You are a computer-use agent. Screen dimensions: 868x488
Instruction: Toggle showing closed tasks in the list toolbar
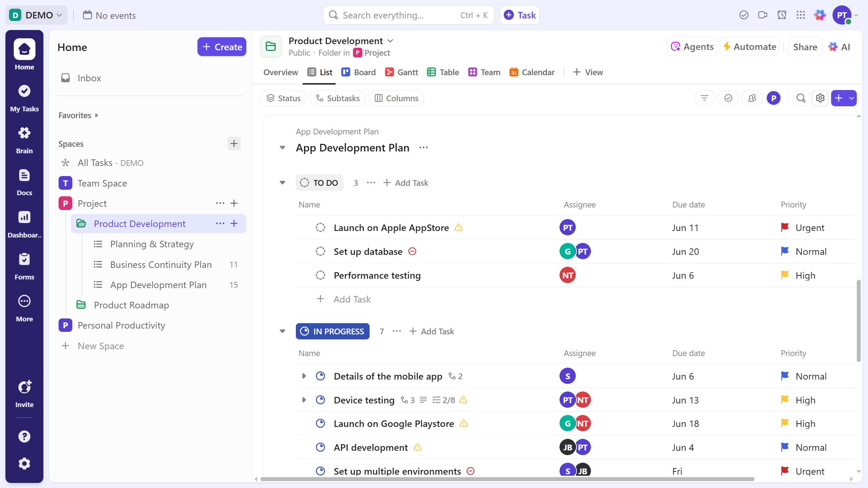coord(728,98)
